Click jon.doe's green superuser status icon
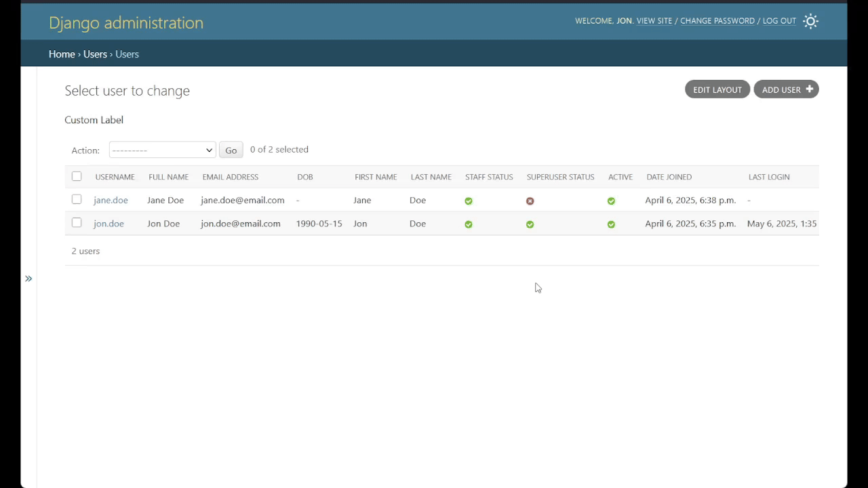This screenshot has width=868, height=488. point(530,224)
